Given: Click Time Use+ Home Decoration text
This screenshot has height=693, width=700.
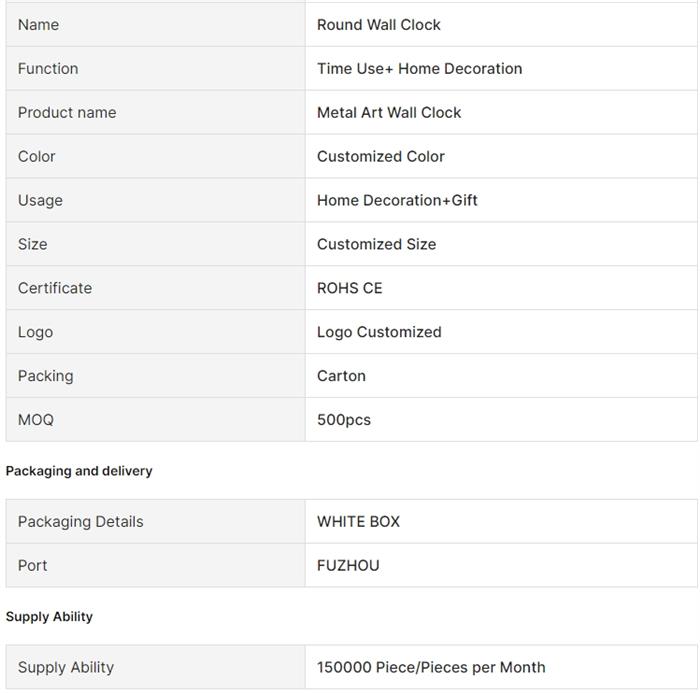Looking at the screenshot, I should (x=419, y=68).
